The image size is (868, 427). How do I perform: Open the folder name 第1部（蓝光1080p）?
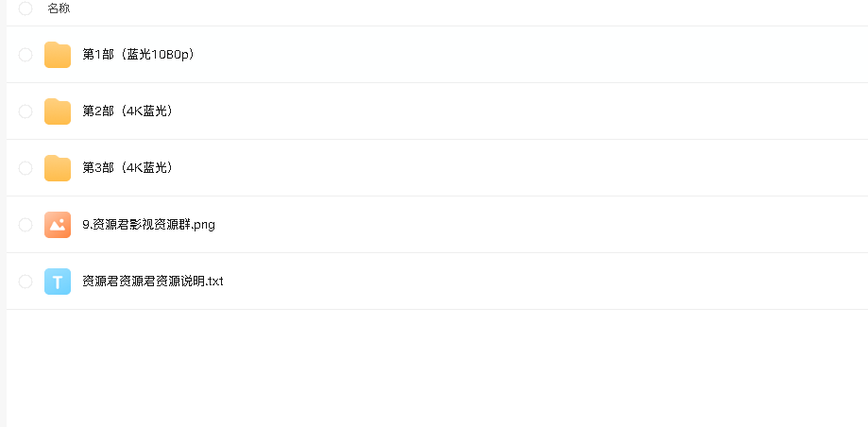[139, 54]
